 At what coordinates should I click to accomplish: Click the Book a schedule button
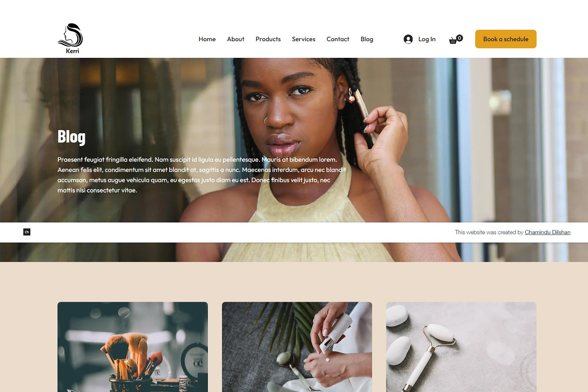(x=506, y=39)
